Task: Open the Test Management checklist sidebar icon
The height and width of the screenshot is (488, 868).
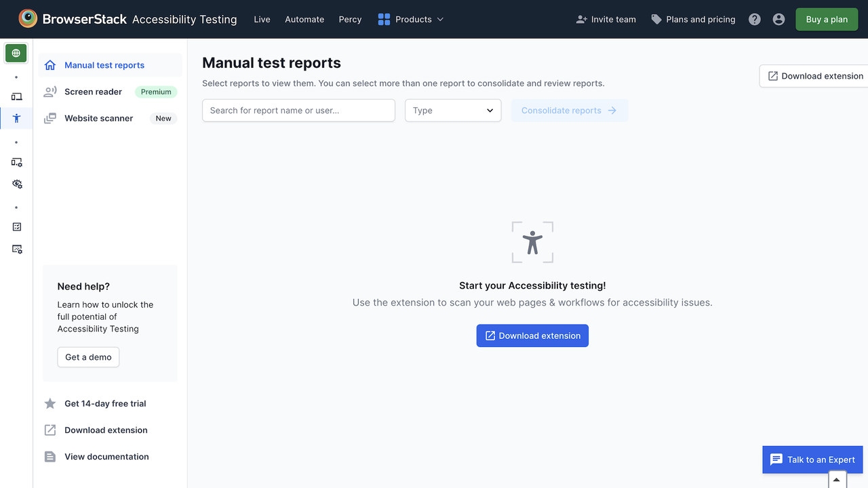Action: click(16, 227)
